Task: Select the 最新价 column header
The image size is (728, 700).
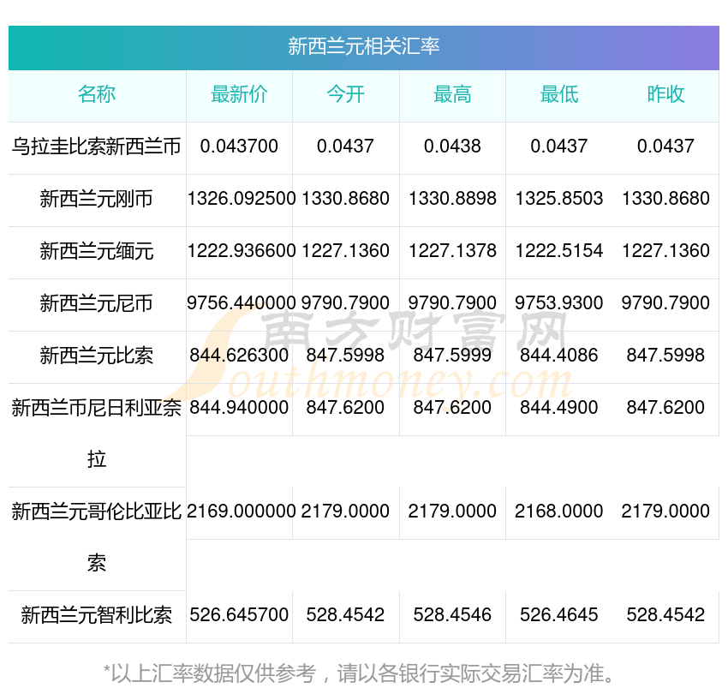Action: pyautogui.click(x=239, y=94)
